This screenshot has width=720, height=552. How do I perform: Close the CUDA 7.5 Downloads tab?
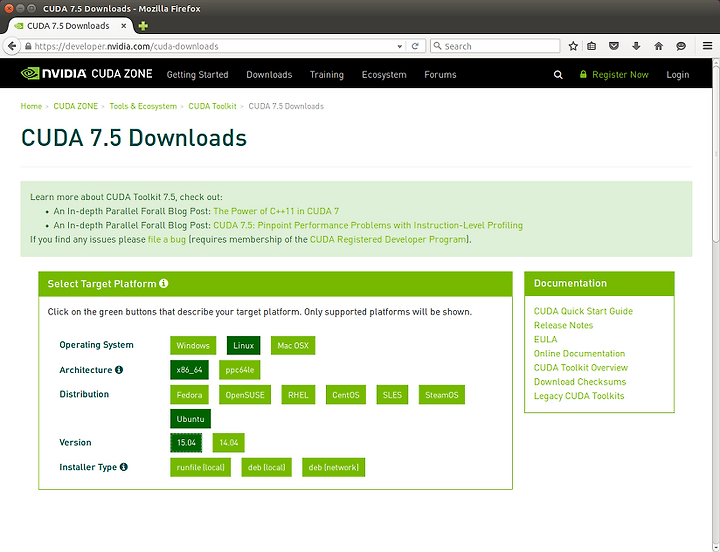point(124,26)
